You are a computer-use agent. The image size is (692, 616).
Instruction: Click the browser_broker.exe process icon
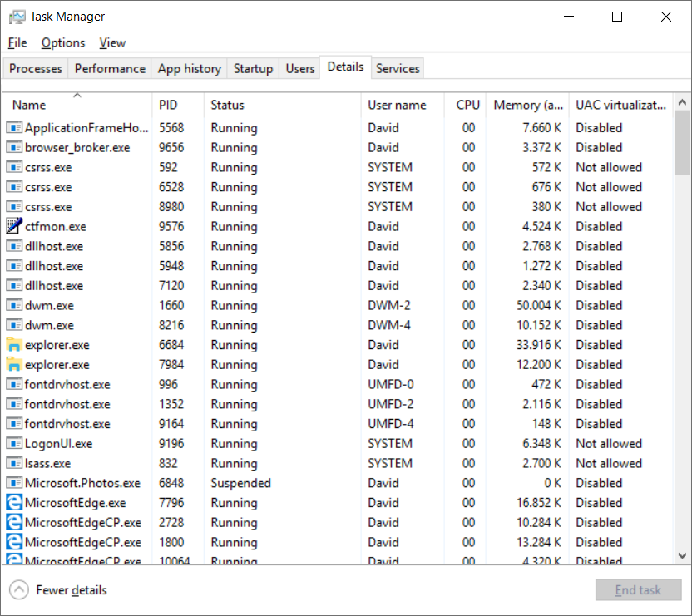point(14,147)
